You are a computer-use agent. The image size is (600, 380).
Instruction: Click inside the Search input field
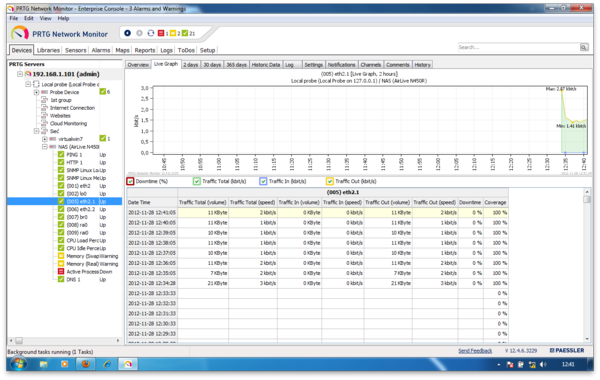518,47
